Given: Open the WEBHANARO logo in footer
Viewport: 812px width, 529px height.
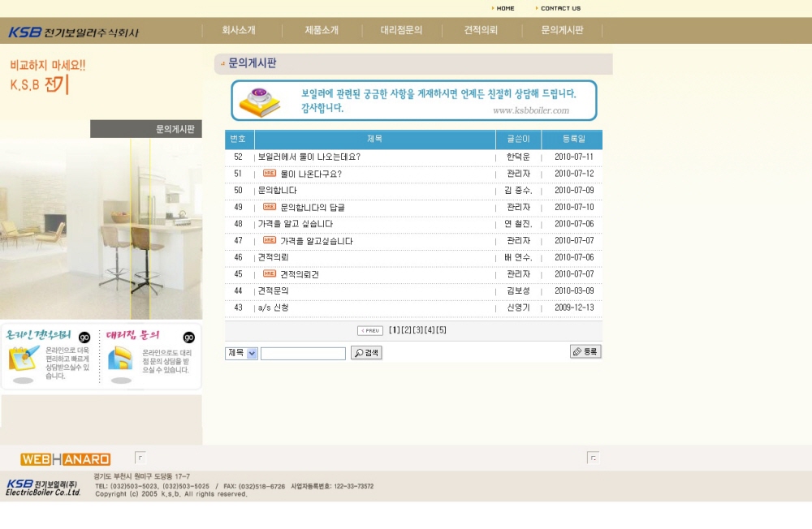Looking at the screenshot, I should click(66, 459).
